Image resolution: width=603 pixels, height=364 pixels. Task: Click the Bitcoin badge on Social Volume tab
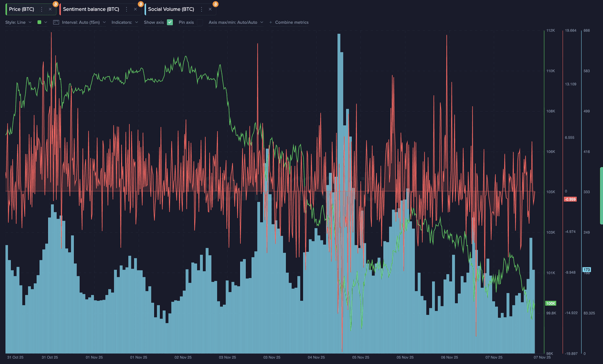216,4
